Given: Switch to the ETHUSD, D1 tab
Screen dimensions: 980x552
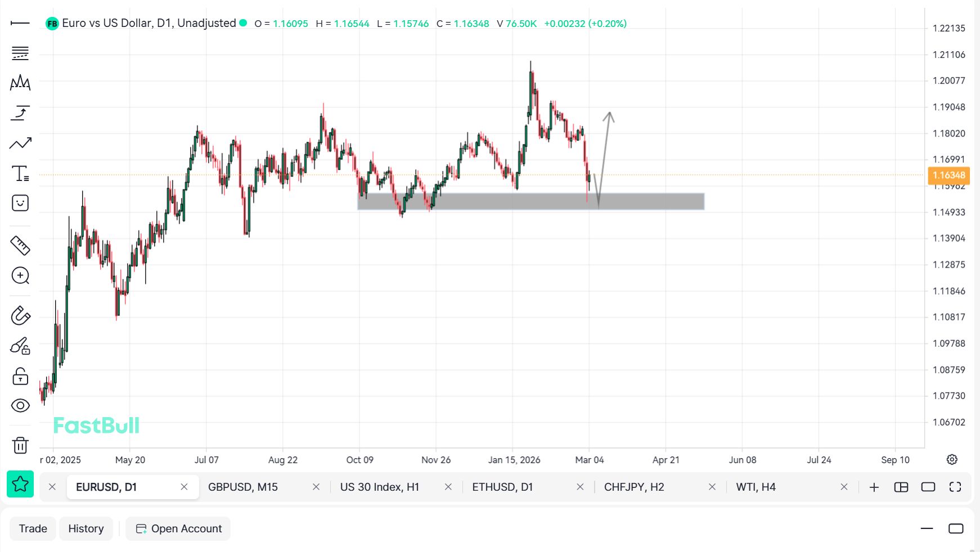Looking at the screenshot, I should point(502,487).
